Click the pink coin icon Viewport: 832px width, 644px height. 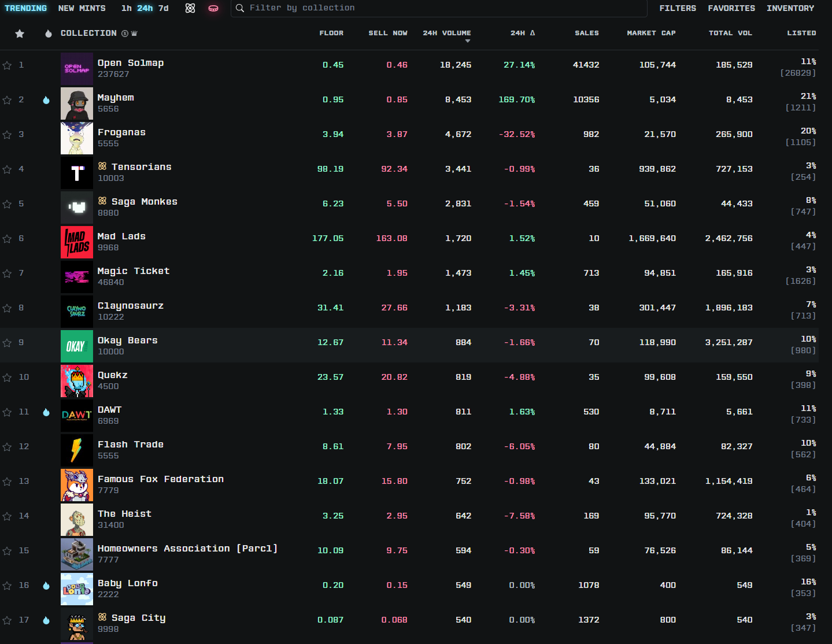click(x=213, y=8)
